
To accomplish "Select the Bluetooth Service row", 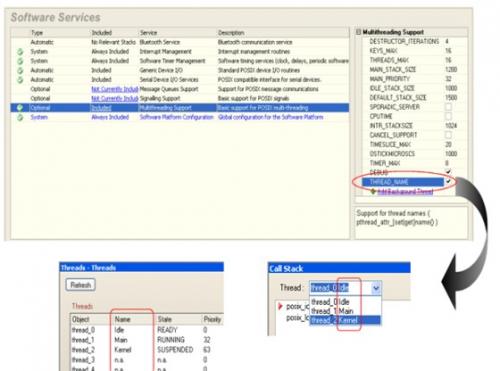I will [180, 42].
